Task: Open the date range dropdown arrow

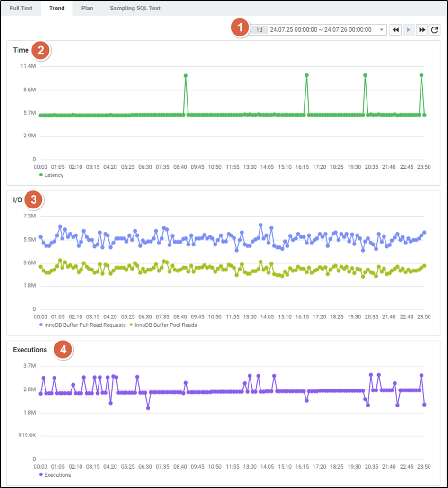Action: 382,30
